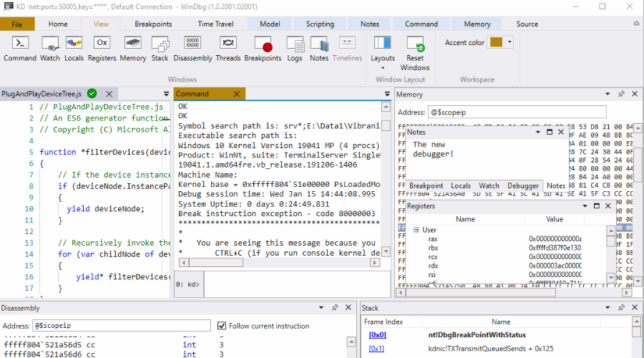
Task: Close the Stack panel
Action: point(635,307)
